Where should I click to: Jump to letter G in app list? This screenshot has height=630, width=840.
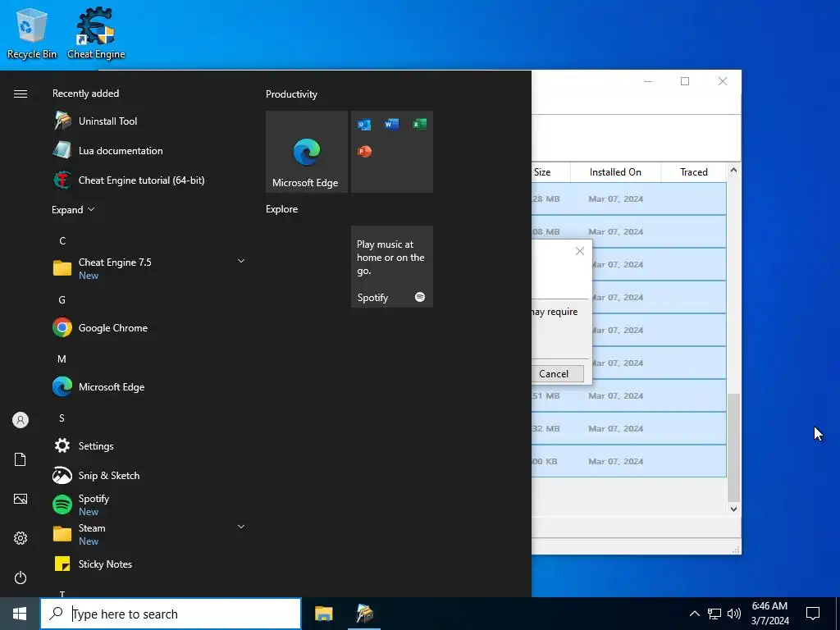62,300
